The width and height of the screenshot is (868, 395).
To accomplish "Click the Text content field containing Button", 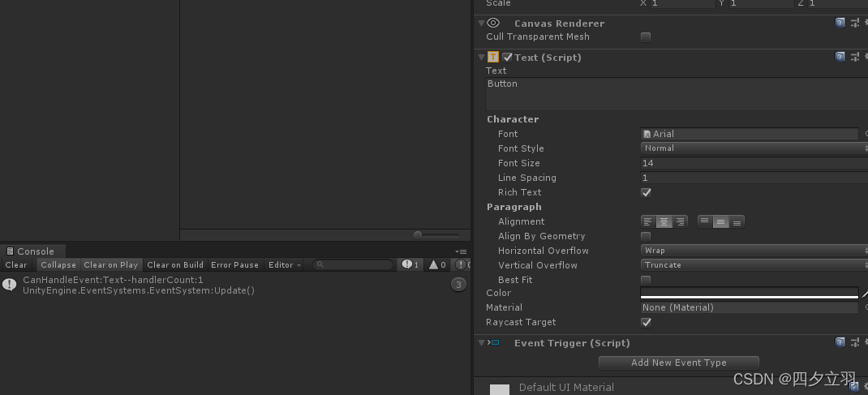I will click(677, 94).
